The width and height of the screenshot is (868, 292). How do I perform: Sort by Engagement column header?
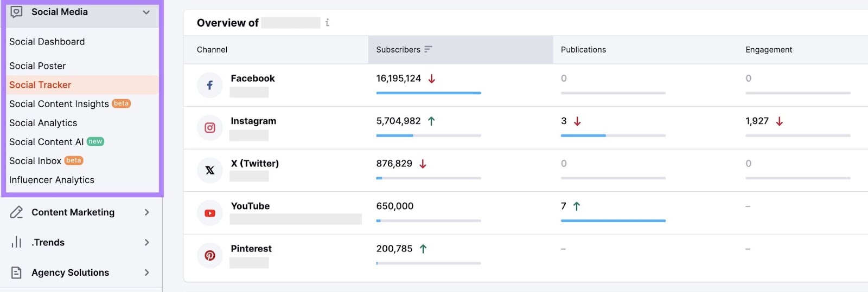769,50
